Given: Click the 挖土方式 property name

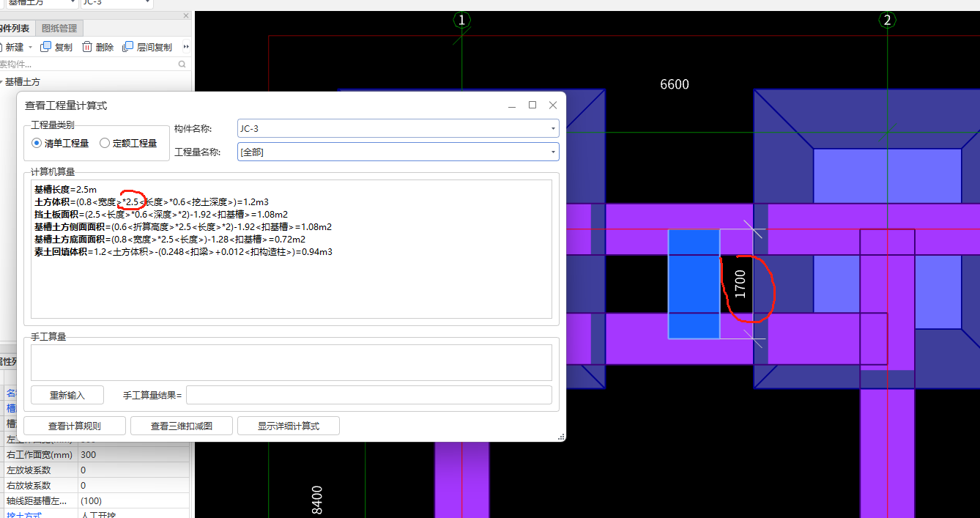Looking at the screenshot, I should pos(23,514).
